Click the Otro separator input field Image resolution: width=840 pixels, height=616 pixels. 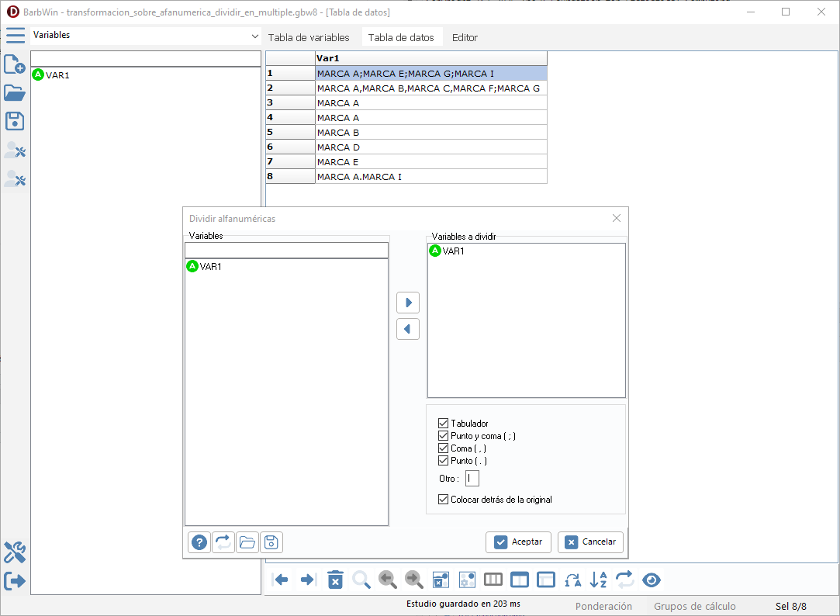[472, 479]
